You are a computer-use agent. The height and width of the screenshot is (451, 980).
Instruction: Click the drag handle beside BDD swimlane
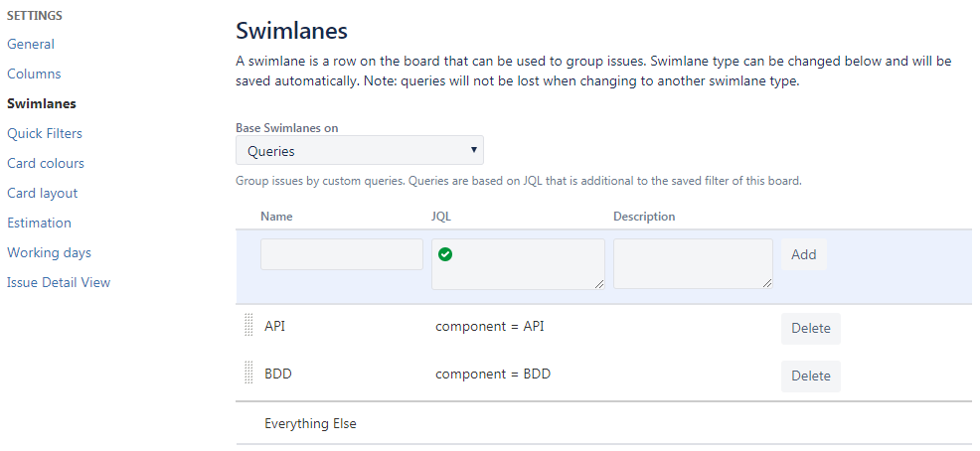(x=248, y=374)
